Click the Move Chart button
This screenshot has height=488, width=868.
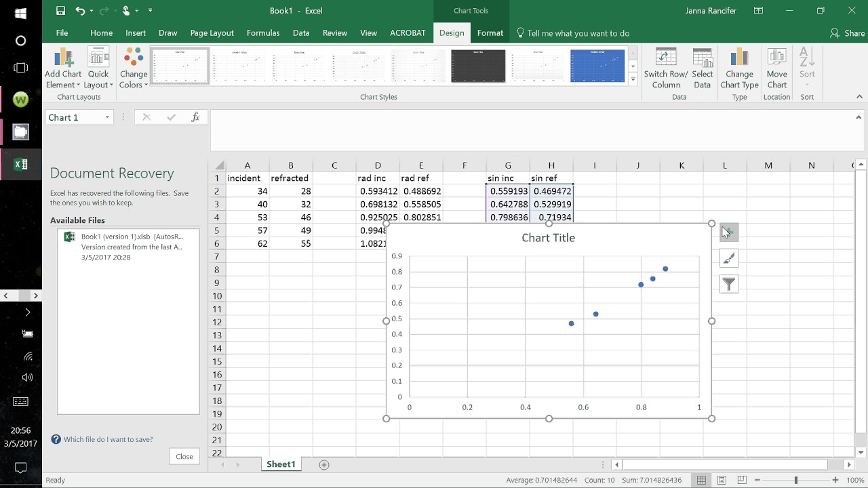[777, 68]
